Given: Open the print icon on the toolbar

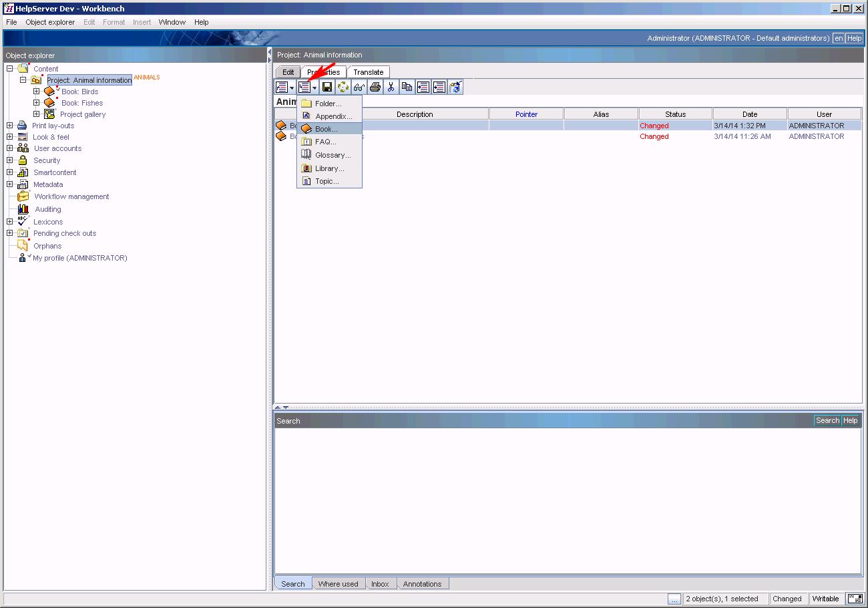Looking at the screenshot, I should [375, 87].
